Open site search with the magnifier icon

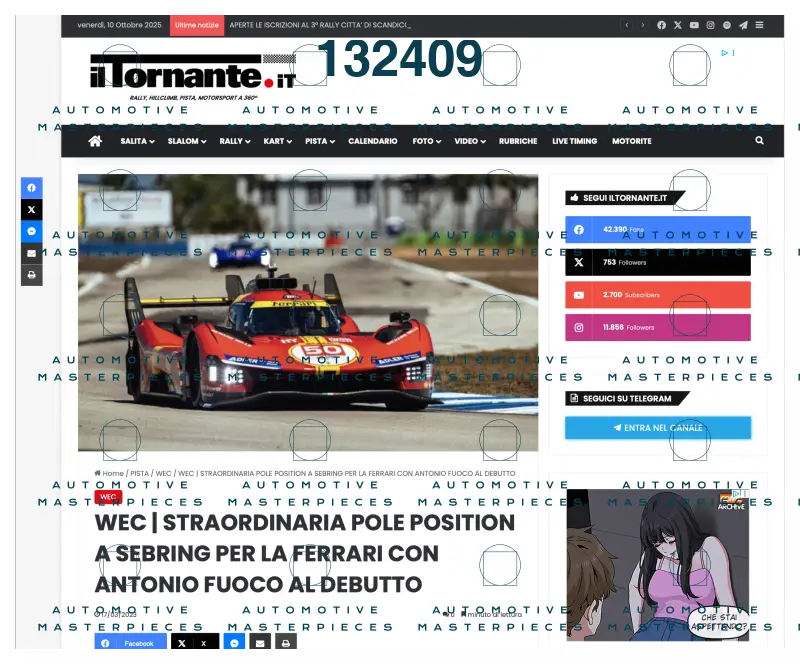(759, 141)
